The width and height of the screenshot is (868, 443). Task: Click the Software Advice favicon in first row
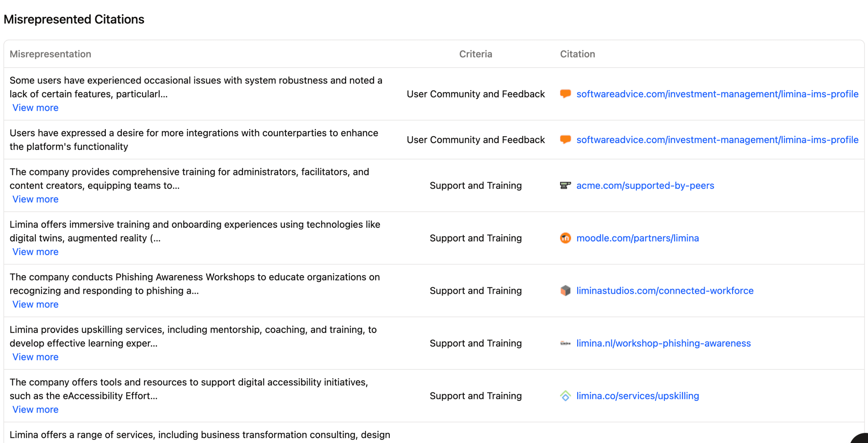pyautogui.click(x=565, y=94)
